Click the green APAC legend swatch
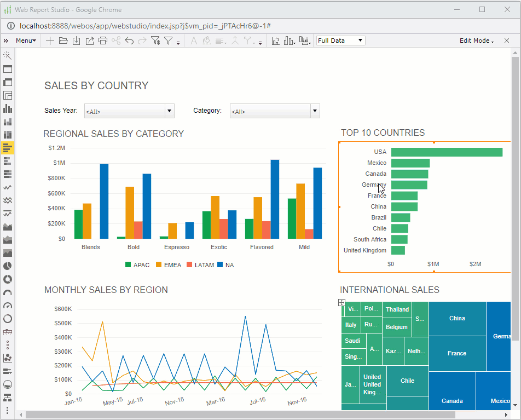 (x=128, y=265)
